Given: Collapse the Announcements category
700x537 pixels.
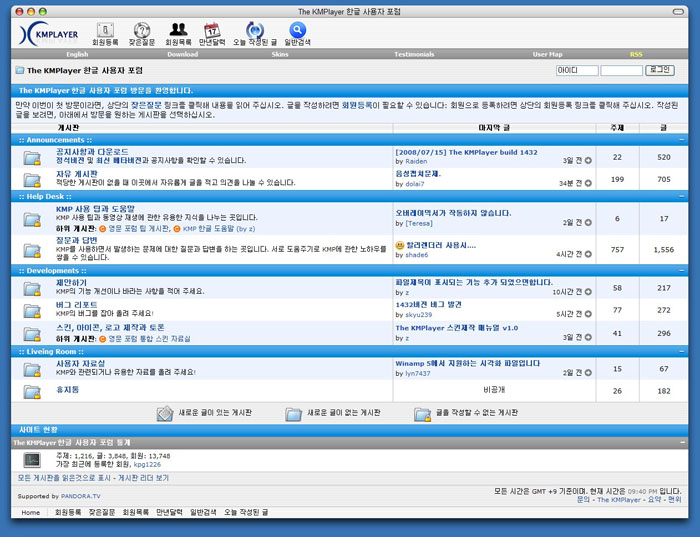Looking at the screenshot, I should click(x=681, y=140).
